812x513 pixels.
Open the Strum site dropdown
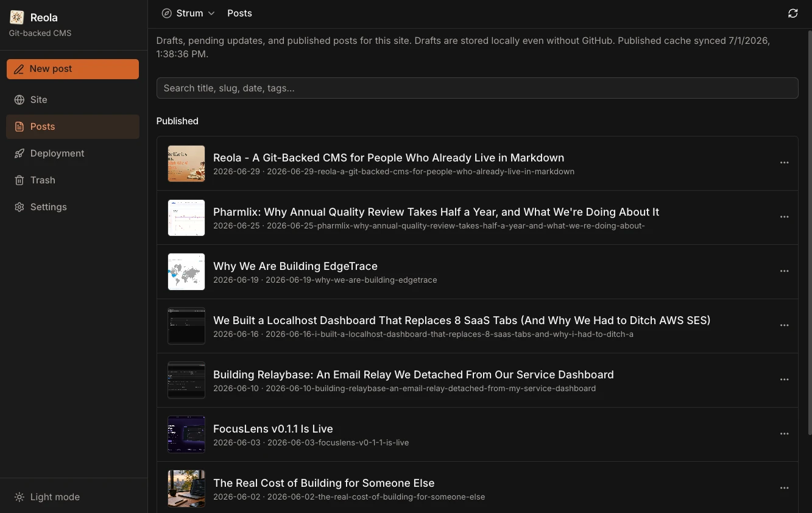click(x=188, y=13)
